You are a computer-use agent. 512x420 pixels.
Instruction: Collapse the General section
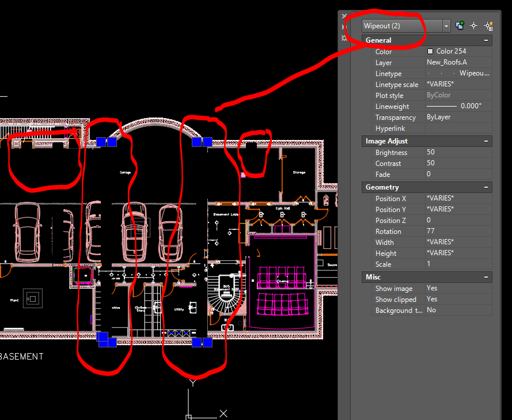pyautogui.click(x=487, y=40)
